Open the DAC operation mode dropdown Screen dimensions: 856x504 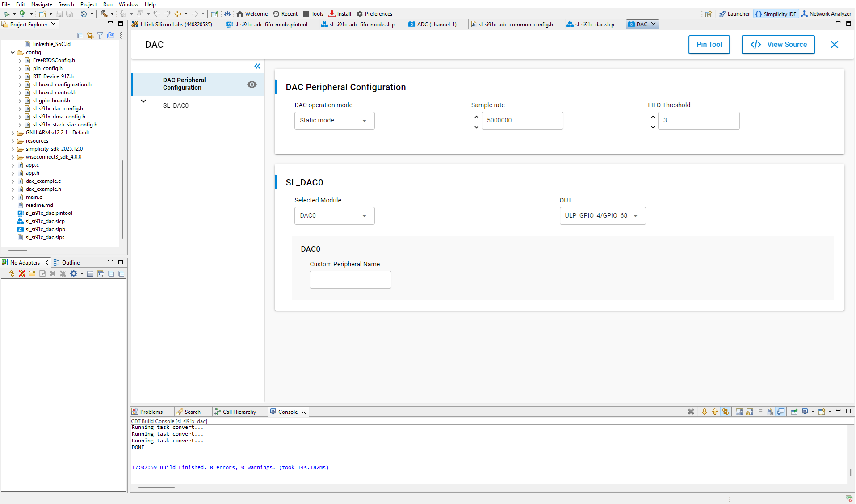[334, 121]
